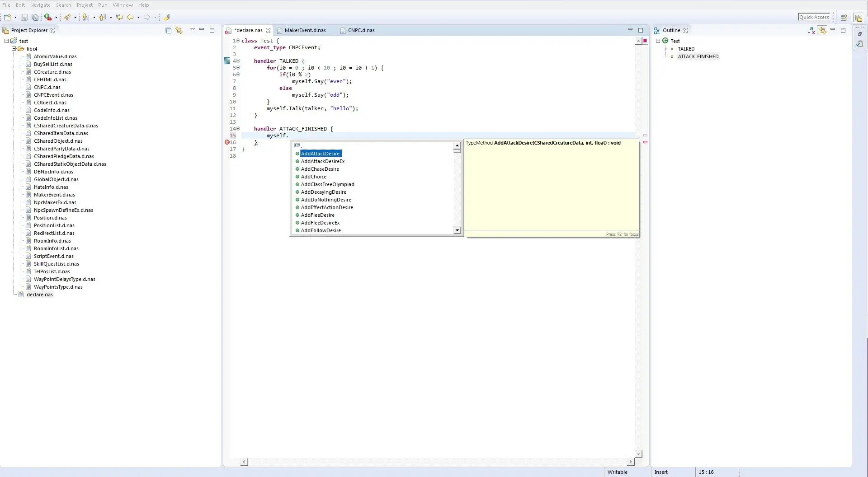
Task: Click completion list scroll up arrow
Action: click(457, 146)
